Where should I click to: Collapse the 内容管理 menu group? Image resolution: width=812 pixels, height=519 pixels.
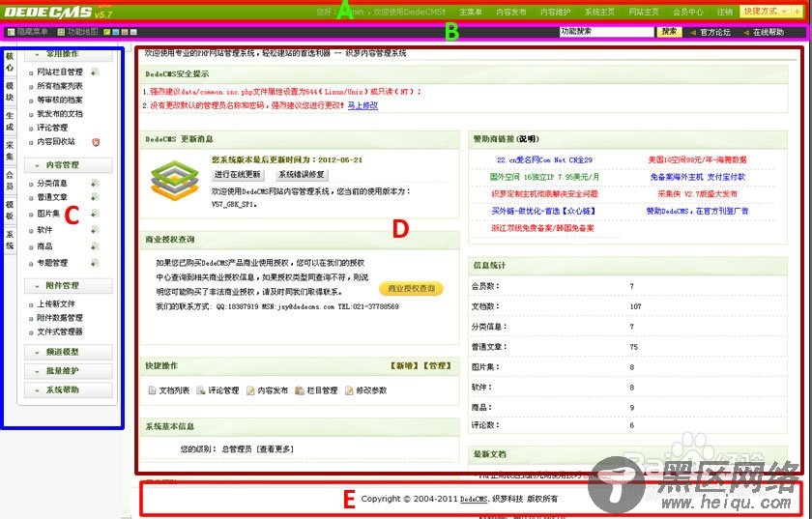pos(69,164)
